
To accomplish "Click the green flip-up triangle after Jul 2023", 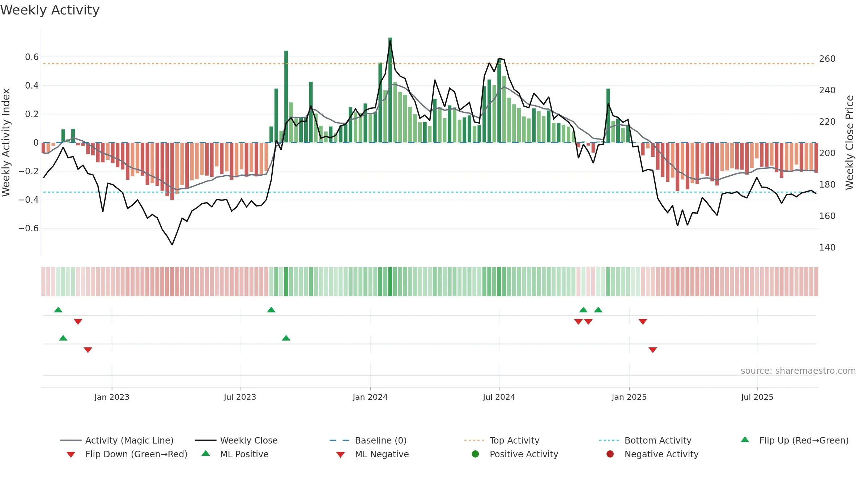I will click(x=271, y=310).
